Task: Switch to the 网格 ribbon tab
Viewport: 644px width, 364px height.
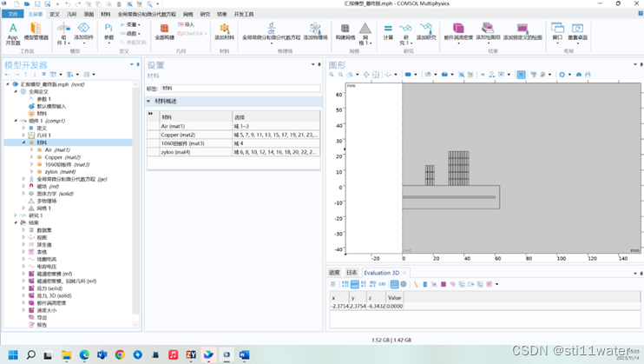Action: coord(187,14)
